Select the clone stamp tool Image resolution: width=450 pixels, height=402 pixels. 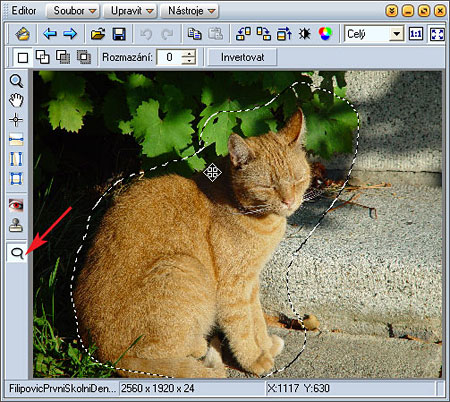(x=16, y=225)
